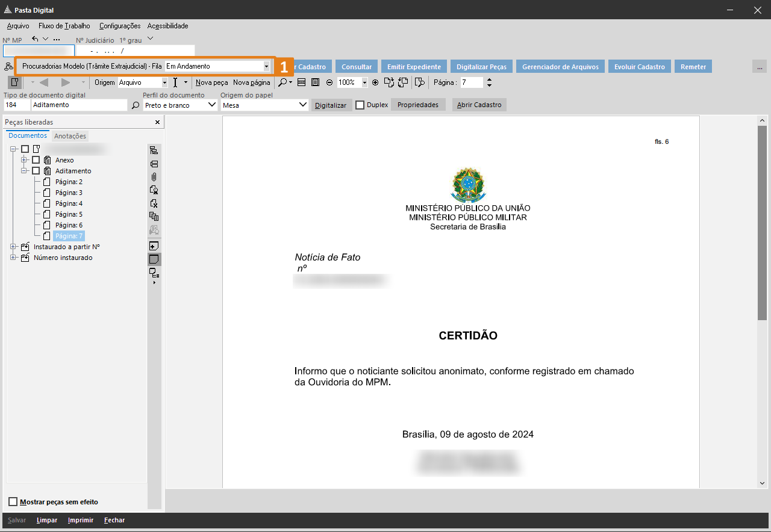The height and width of the screenshot is (532, 771).
Task: Open the Fila Em Andamento dropdown
Action: (x=266, y=66)
